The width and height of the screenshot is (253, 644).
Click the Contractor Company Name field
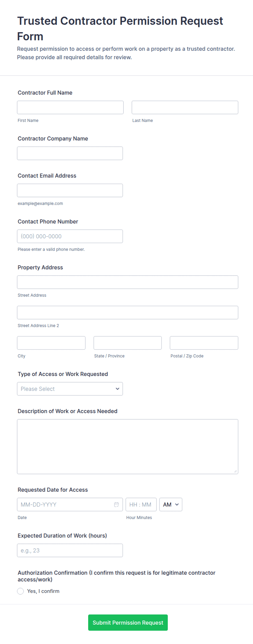point(70,153)
